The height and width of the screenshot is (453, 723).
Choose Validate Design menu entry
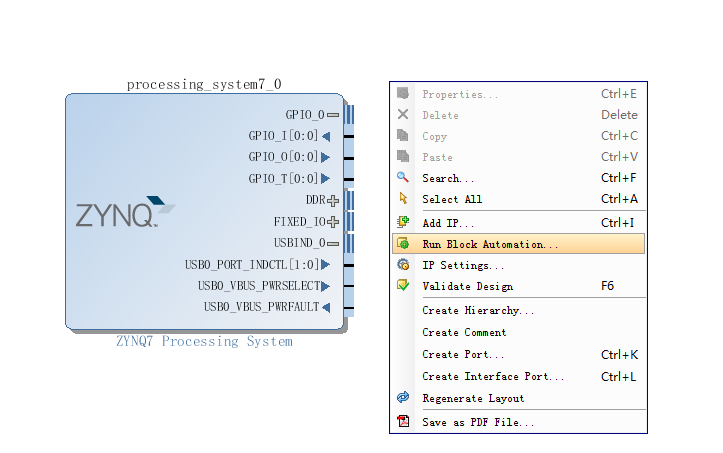pos(518,286)
